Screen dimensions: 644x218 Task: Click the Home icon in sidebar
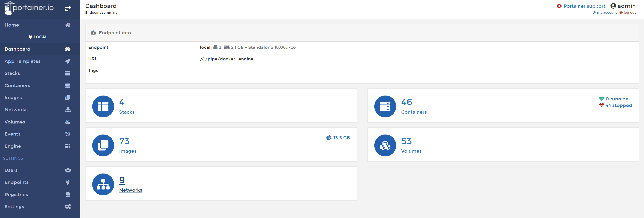[67, 25]
